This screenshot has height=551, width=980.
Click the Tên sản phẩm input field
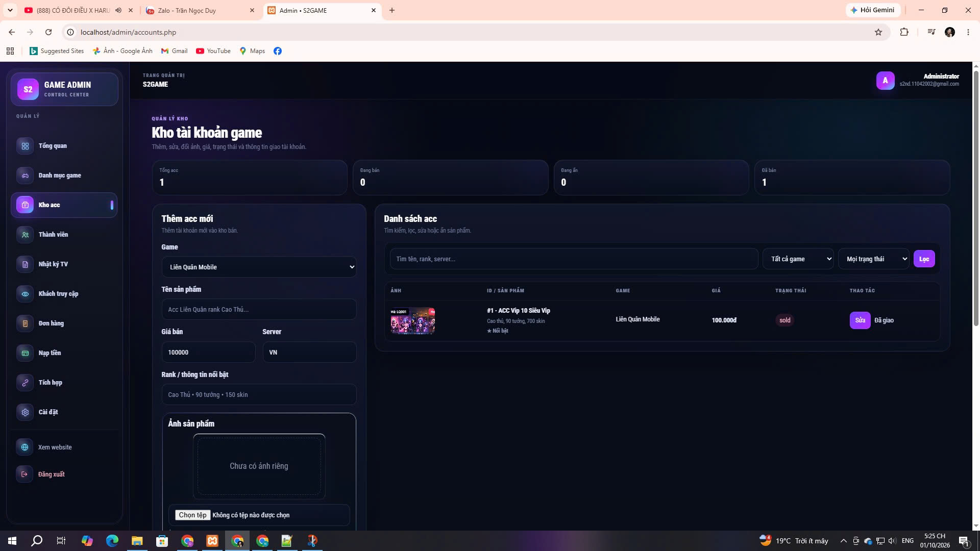pyautogui.click(x=259, y=310)
